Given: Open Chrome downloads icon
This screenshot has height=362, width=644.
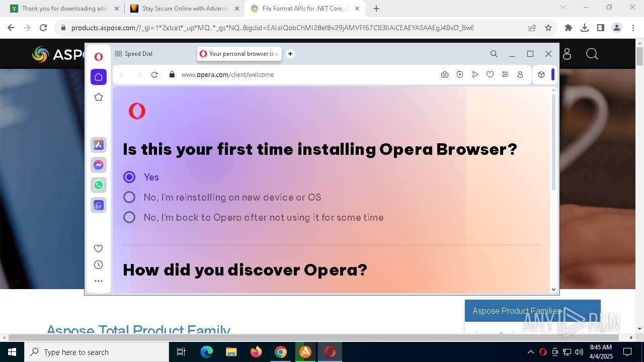Looking at the screenshot, I should tap(585, 28).
